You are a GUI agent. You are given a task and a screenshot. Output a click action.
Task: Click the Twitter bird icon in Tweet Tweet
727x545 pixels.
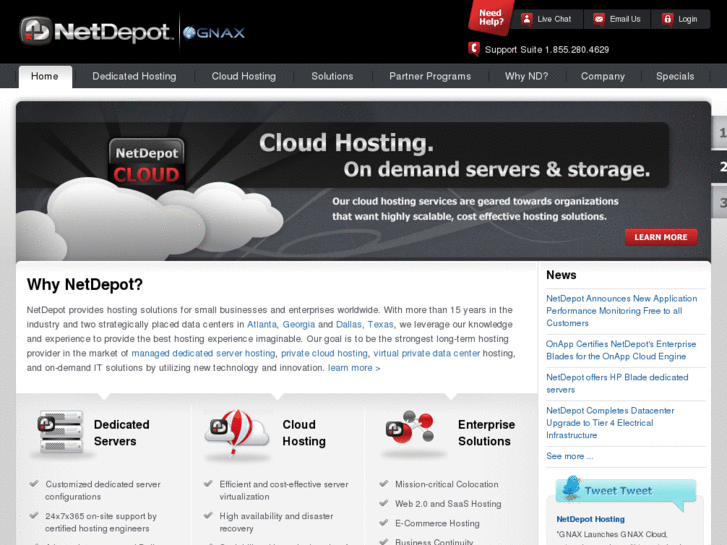click(x=572, y=487)
